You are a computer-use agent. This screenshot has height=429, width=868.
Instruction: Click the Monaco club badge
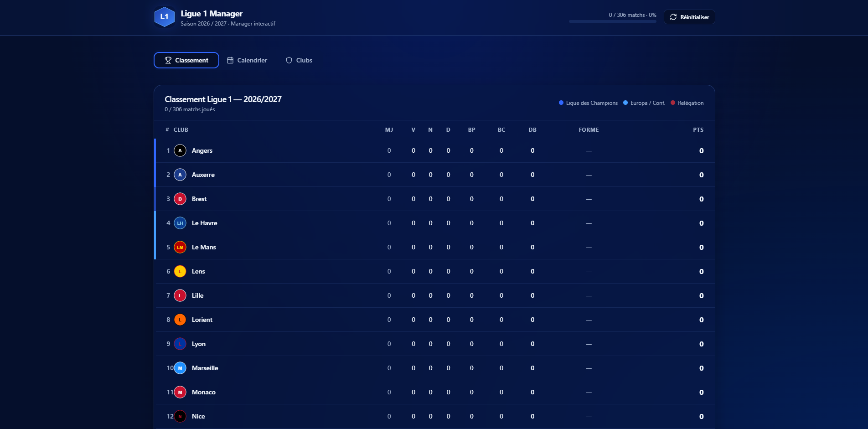pyautogui.click(x=180, y=392)
